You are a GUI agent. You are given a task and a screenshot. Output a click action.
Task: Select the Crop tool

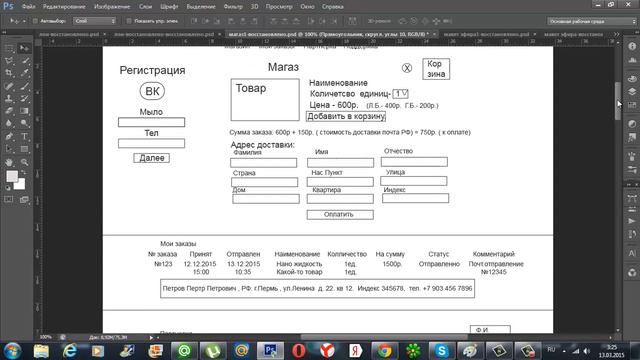coord(9,73)
